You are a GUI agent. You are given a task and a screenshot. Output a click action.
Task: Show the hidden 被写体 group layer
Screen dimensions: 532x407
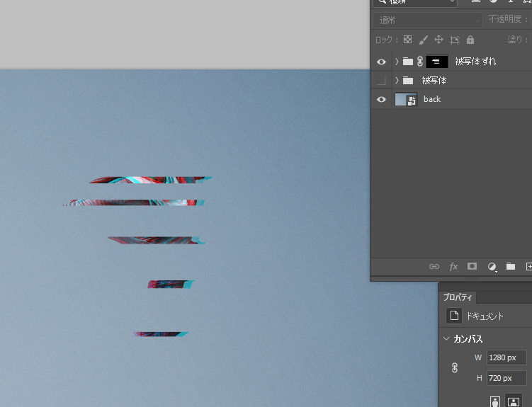pyautogui.click(x=381, y=81)
